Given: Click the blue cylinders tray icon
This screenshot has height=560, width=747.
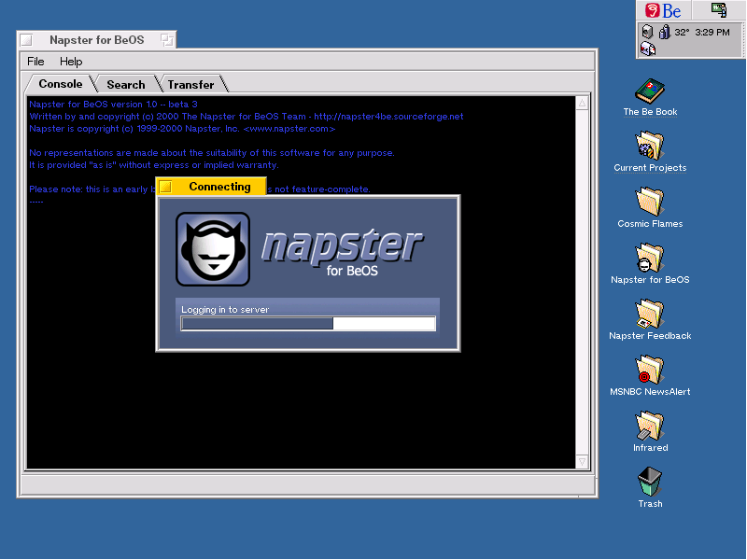Looking at the screenshot, I should 665,32.
